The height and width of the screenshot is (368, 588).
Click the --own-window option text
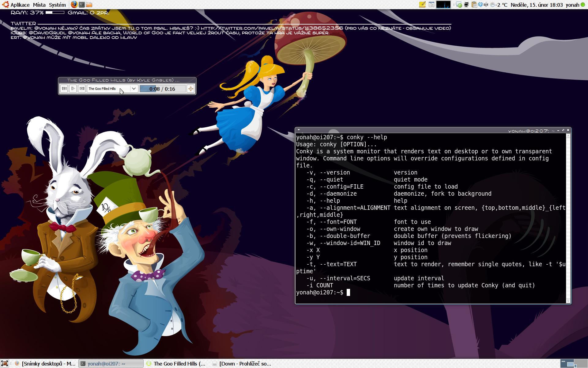340,229
